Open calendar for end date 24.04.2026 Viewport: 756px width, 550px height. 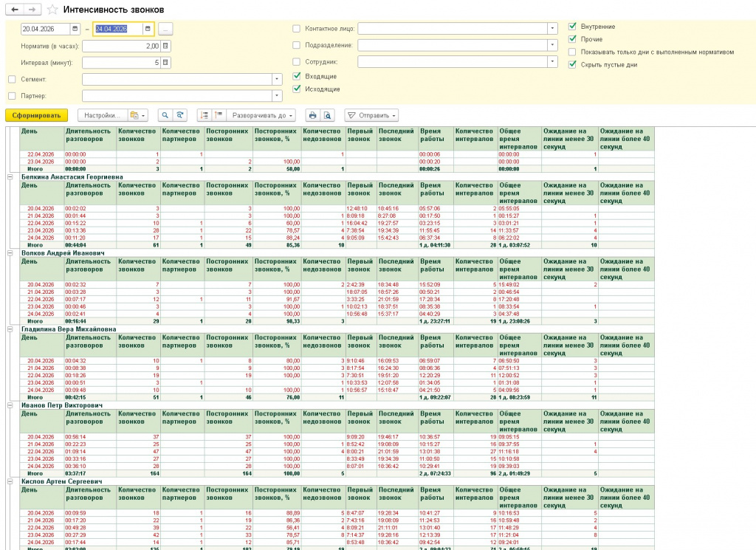point(148,29)
